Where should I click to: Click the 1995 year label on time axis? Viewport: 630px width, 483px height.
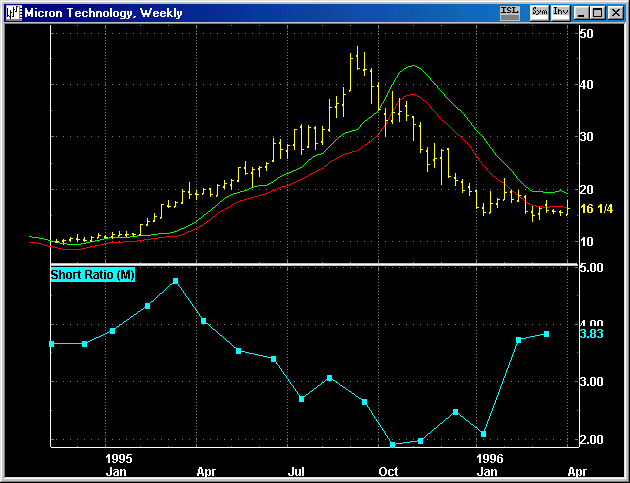119,458
